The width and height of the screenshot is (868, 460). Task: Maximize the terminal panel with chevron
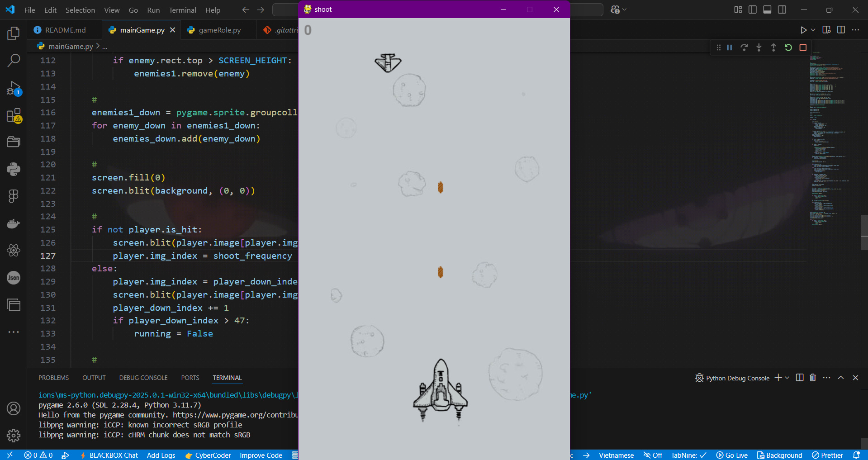coord(841,378)
